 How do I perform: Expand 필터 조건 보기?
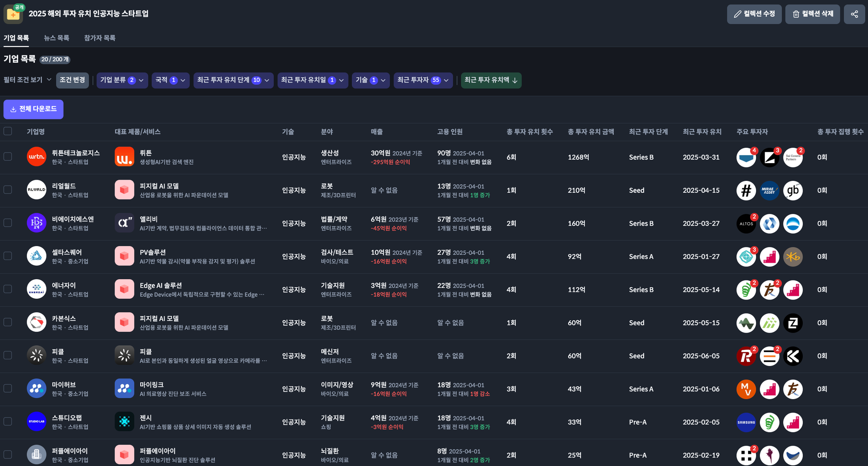coord(27,80)
